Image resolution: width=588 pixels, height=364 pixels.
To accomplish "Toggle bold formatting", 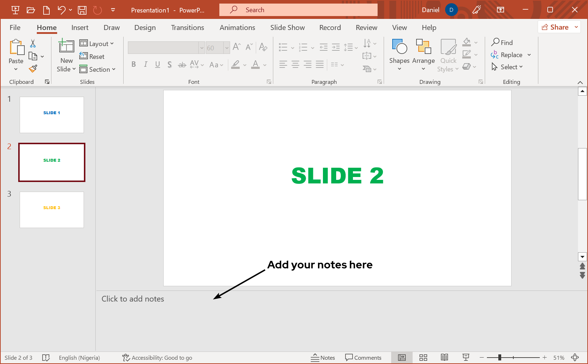I will [x=134, y=64].
